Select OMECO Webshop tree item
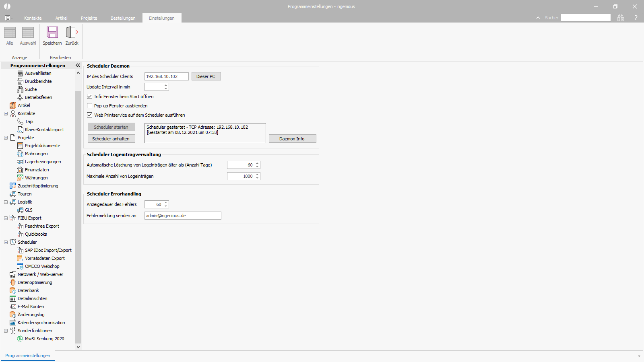The image size is (644, 362). (42, 266)
